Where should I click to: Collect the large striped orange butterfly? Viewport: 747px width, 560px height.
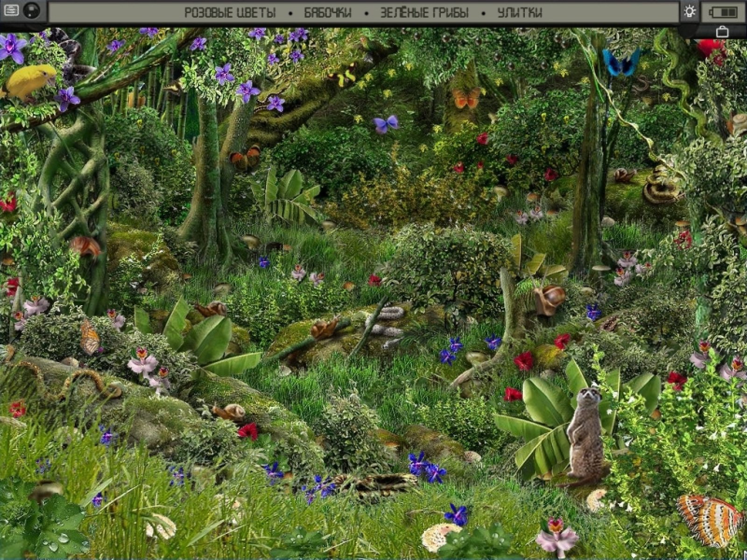[x=710, y=519]
